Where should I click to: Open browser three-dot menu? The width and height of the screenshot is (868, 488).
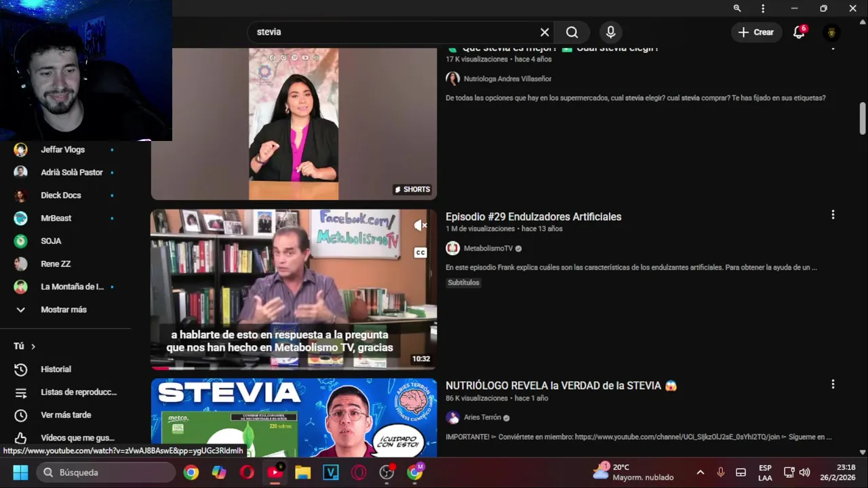pos(763,8)
